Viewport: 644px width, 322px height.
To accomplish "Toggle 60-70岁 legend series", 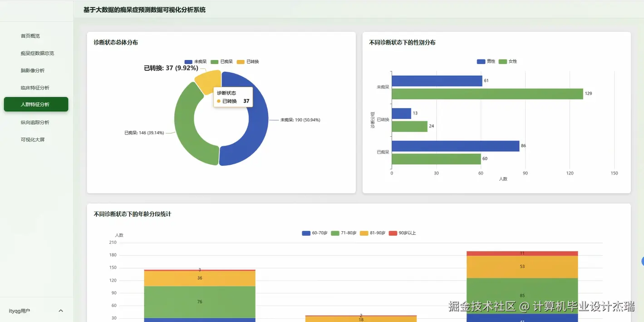I will tap(315, 233).
